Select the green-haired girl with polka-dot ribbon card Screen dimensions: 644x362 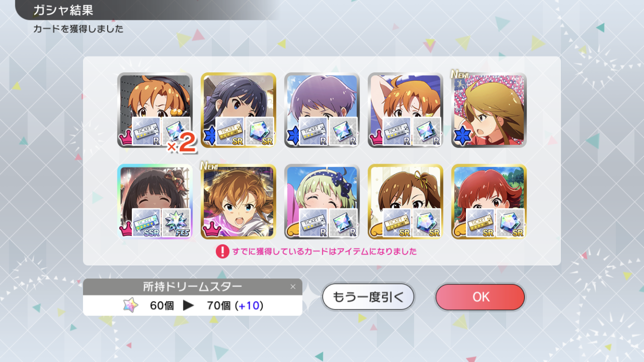pos(322,201)
